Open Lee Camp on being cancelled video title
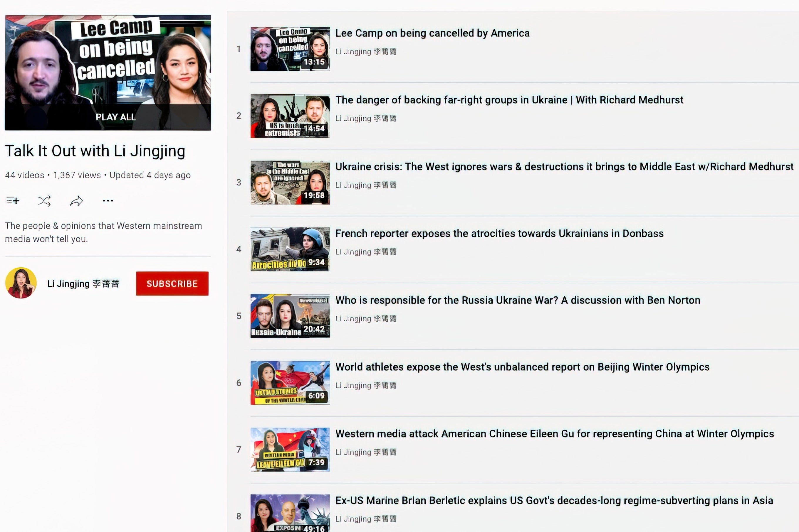Screen dimensions: 799x532 tap(432, 33)
